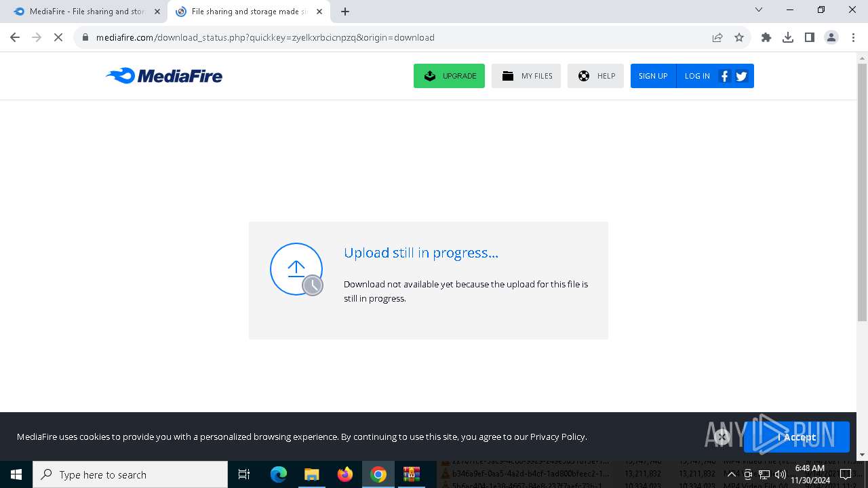Click the forward navigation arrow
868x488 pixels.
(x=37, y=37)
